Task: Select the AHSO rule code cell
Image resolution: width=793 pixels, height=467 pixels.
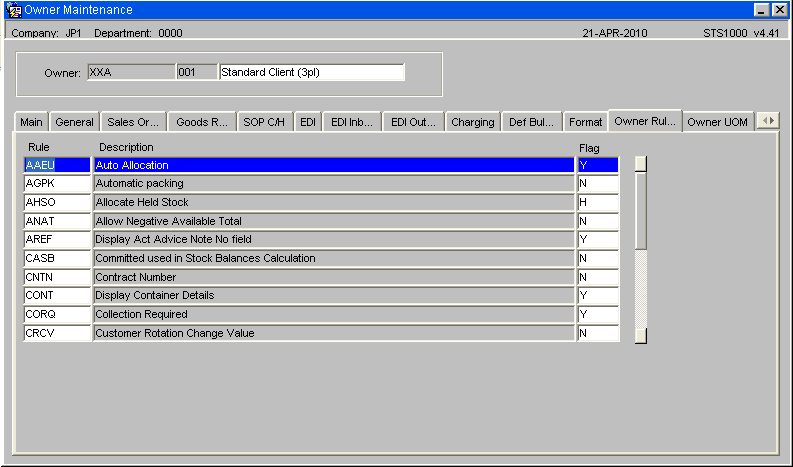Action: [x=57, y=202]
